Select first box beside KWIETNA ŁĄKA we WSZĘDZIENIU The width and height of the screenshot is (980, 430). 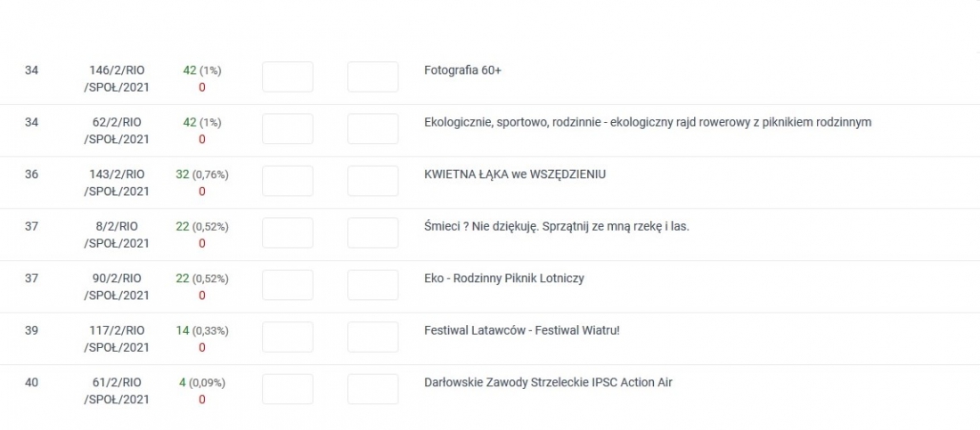click(x=287, y=181)
